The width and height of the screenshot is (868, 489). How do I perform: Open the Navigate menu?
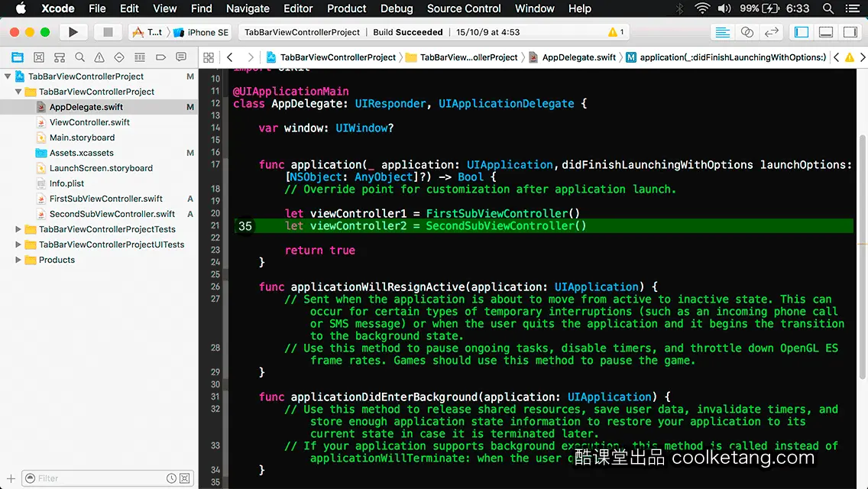(248, 8)
